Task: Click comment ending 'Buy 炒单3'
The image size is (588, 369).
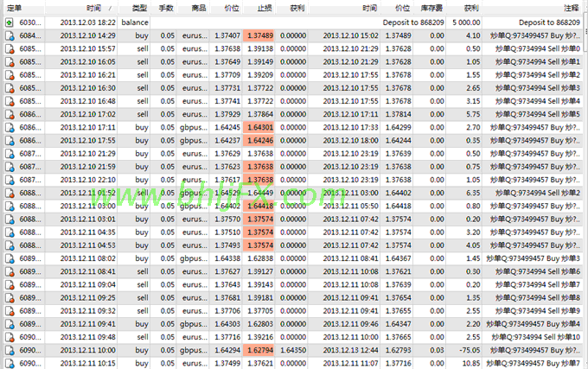Action: pos(533,258)
